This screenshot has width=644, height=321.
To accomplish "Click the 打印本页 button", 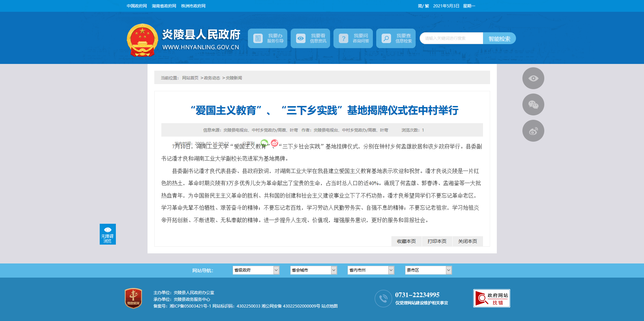I will click(x=437, y=241).
